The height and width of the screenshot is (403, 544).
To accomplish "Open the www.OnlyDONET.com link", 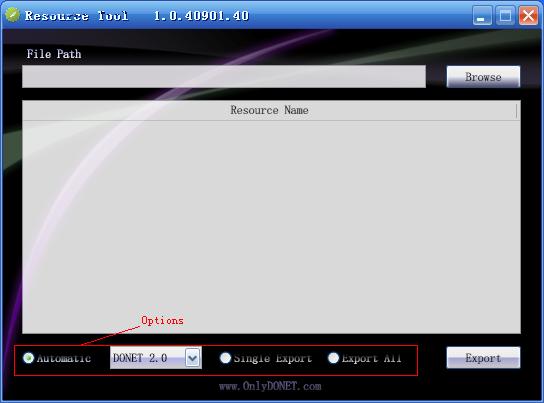I will click(270, 386).
